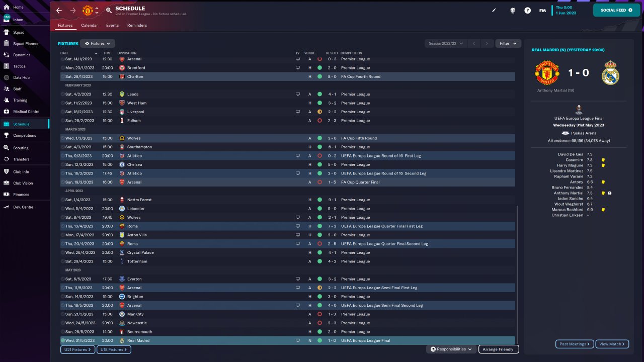This screenshot has height=362, width=644.
Task: Open the Squad Planner
Action: [25, 44]
